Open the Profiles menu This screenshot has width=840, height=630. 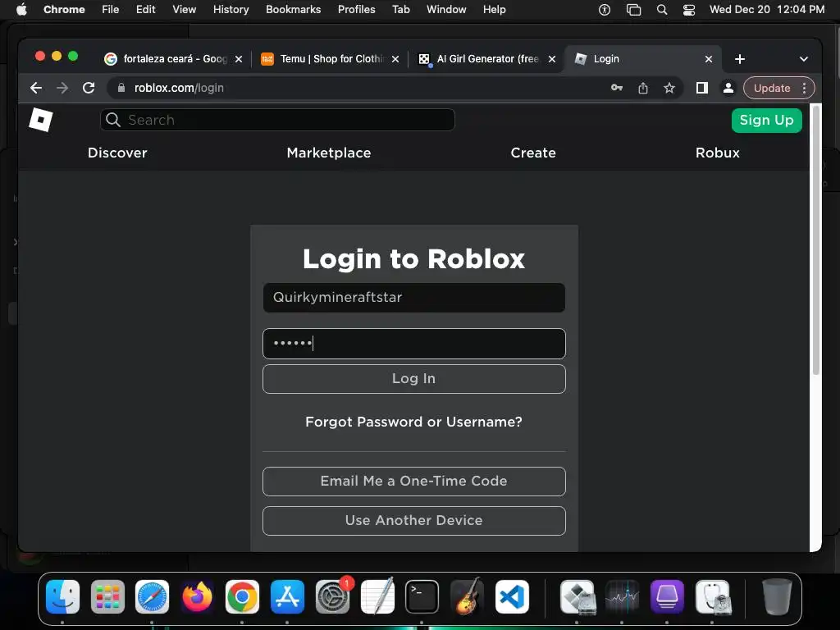tap(356, 10)
